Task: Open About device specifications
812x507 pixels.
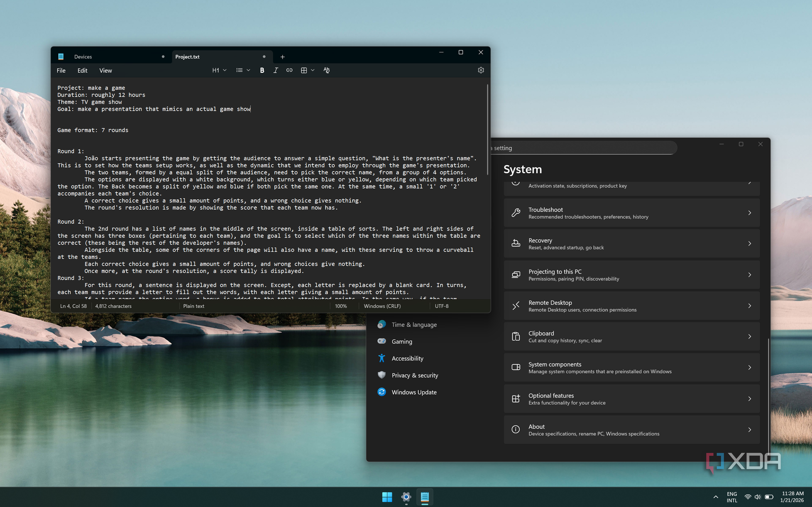Action: [631, 429]
